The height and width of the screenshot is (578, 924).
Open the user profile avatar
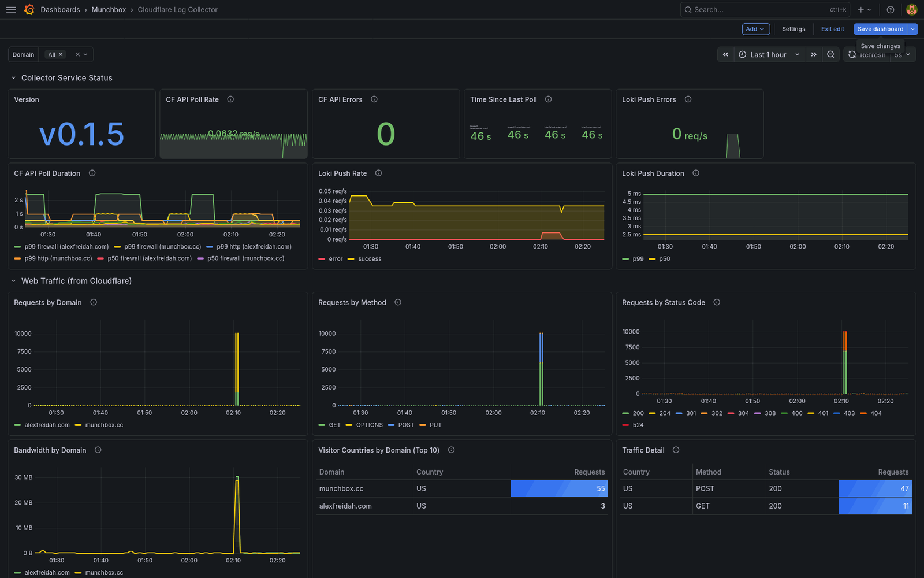click(912, 10)
